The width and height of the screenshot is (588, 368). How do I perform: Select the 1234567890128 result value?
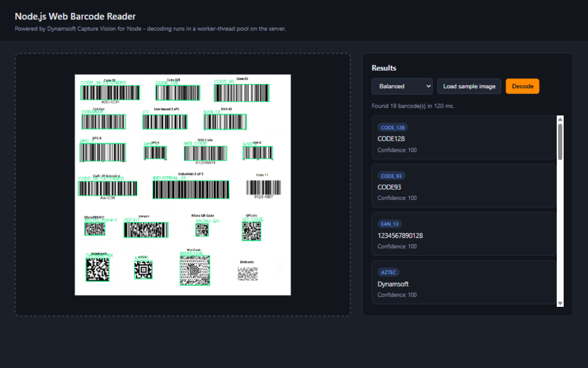pos(400,236)
